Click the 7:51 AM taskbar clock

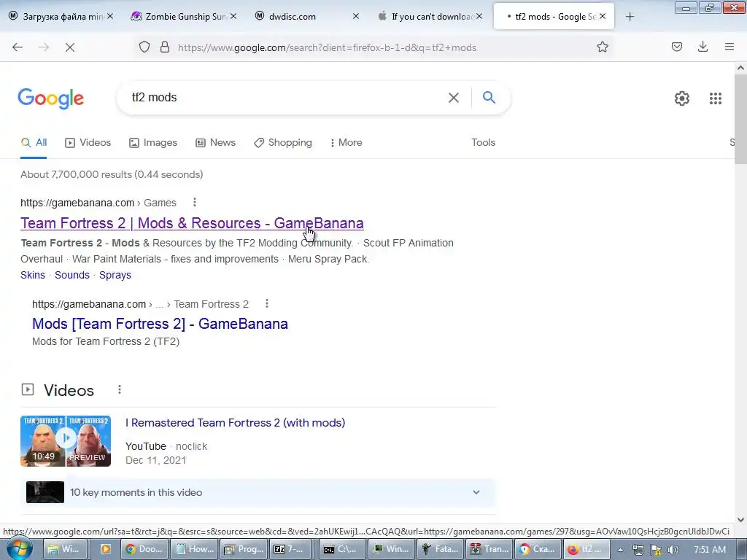click(710, 550)
